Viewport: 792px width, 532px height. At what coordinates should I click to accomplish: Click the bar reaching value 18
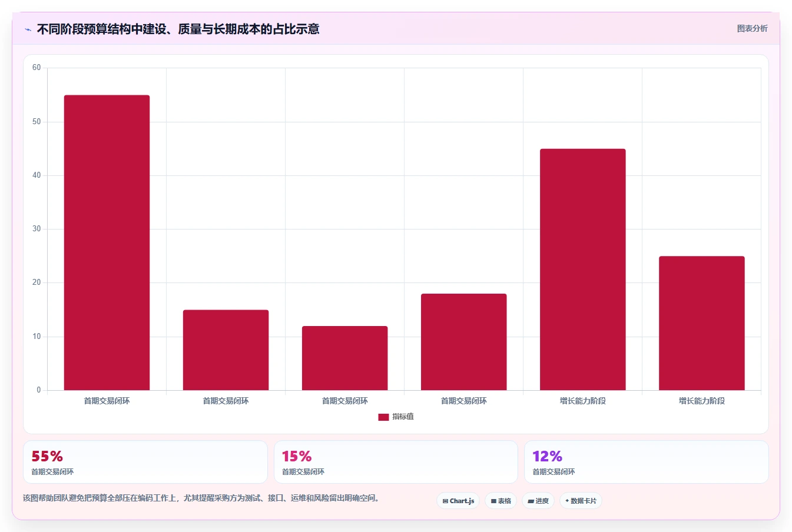pos(463,342)
